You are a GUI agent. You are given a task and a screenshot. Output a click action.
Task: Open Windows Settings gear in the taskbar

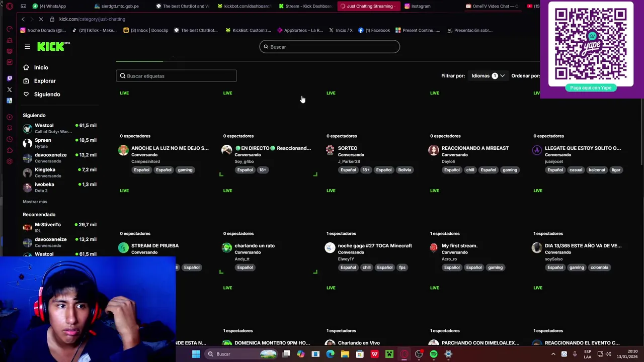448,354
